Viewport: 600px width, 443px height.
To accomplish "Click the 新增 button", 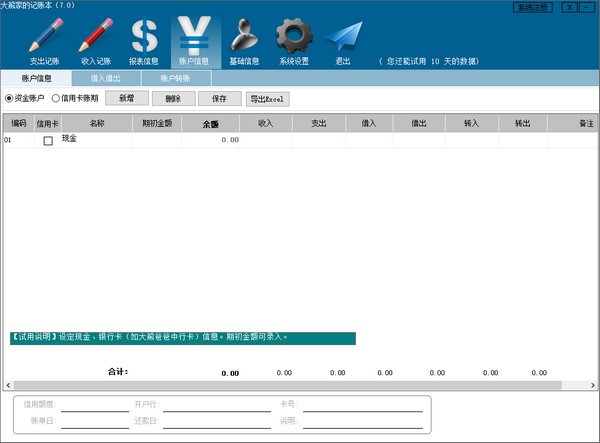I will pos(127,98).
